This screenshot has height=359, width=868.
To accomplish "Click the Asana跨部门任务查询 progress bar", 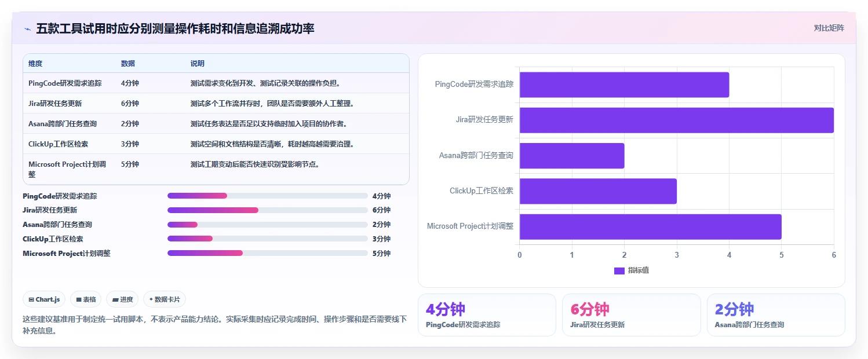I will 267,225.
